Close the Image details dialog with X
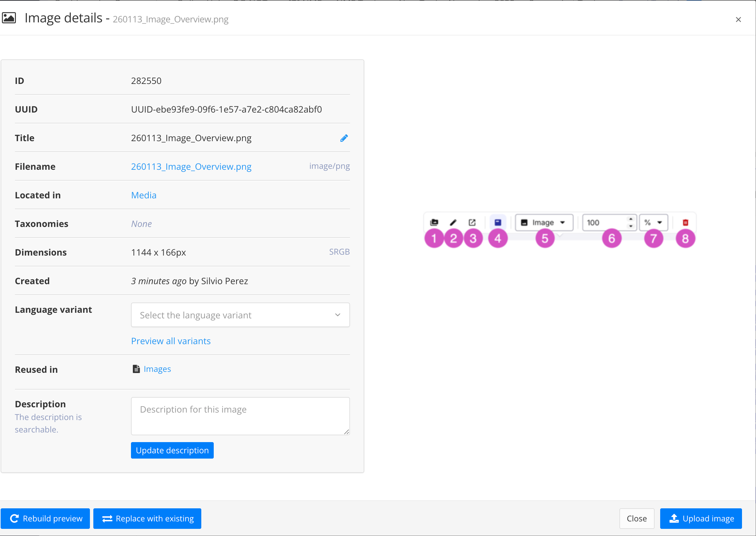 [738, 20]
